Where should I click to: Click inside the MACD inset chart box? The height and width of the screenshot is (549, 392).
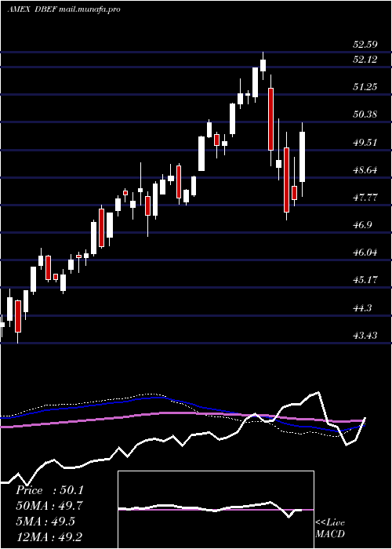pyautogui.click(x=216, y=510)
